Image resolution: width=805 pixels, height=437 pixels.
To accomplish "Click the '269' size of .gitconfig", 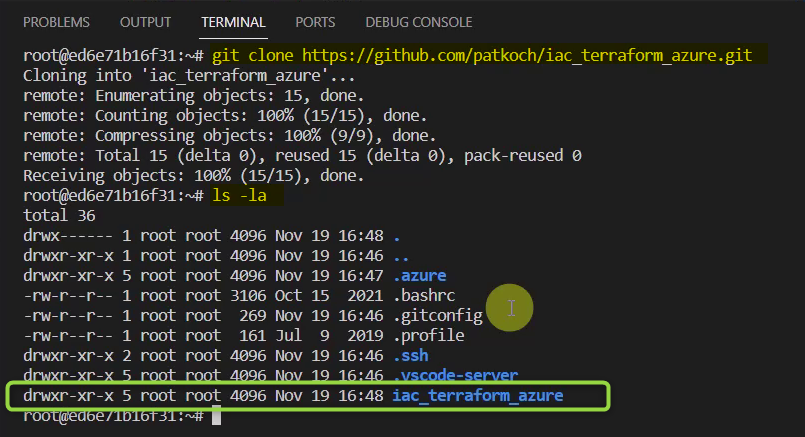I will 253,316.
